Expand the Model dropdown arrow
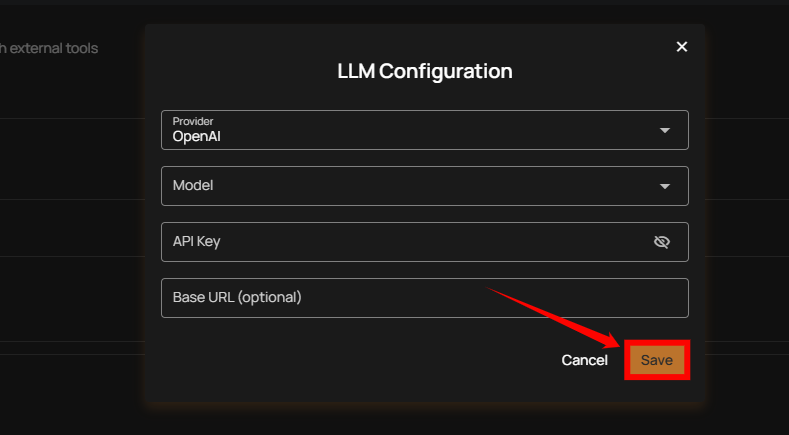The image size is (789, 435). [x=665, y=186]
